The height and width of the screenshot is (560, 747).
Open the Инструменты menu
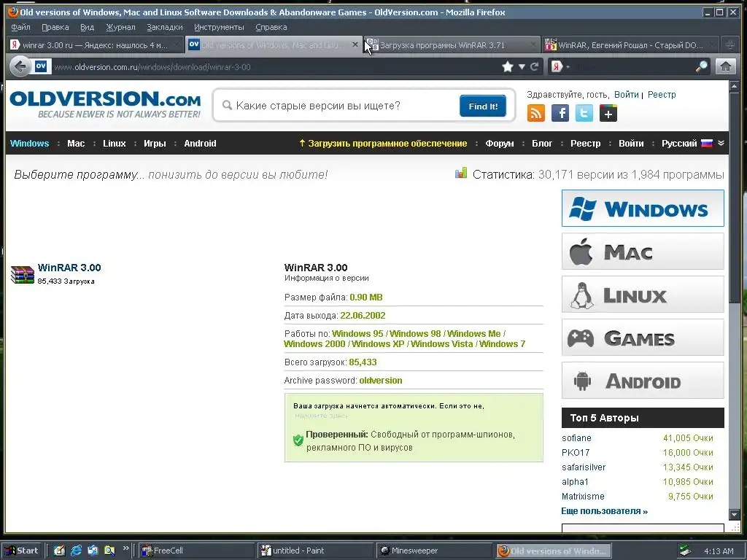point(219,27)
